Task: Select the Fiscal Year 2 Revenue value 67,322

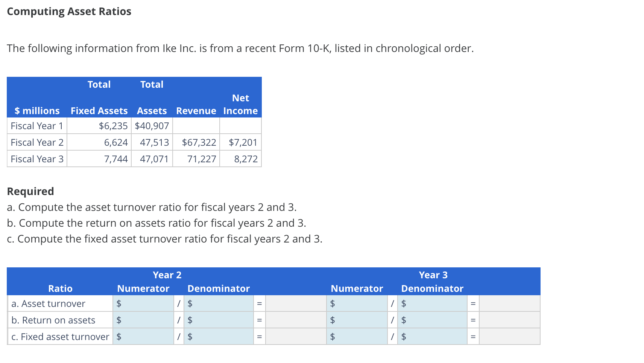Action: [199, 142]
